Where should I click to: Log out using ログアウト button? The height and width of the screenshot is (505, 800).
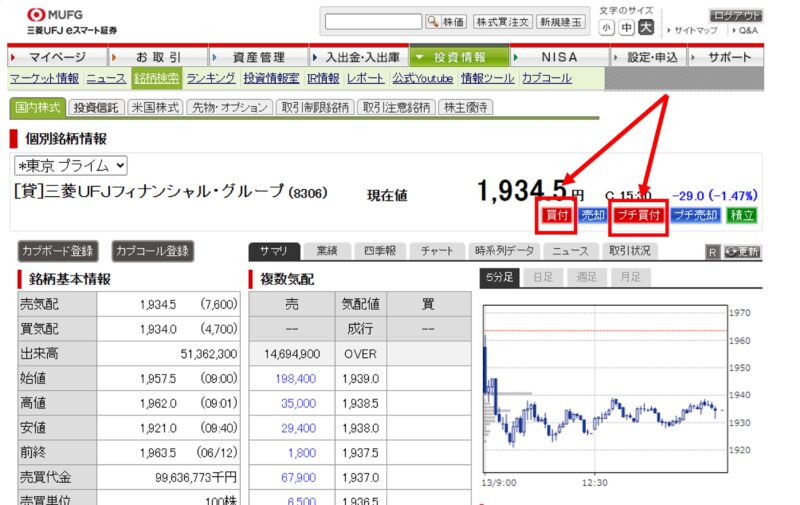click(x=736, y=15)
